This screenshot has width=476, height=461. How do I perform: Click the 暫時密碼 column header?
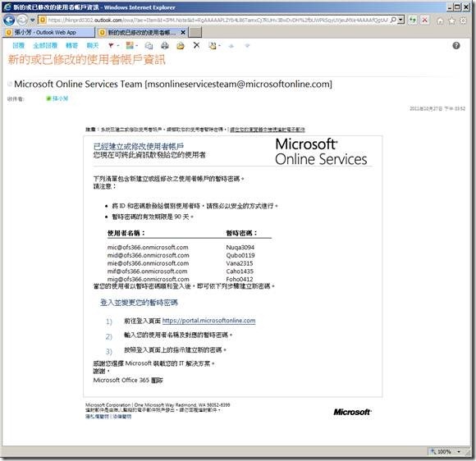point(241,233)
